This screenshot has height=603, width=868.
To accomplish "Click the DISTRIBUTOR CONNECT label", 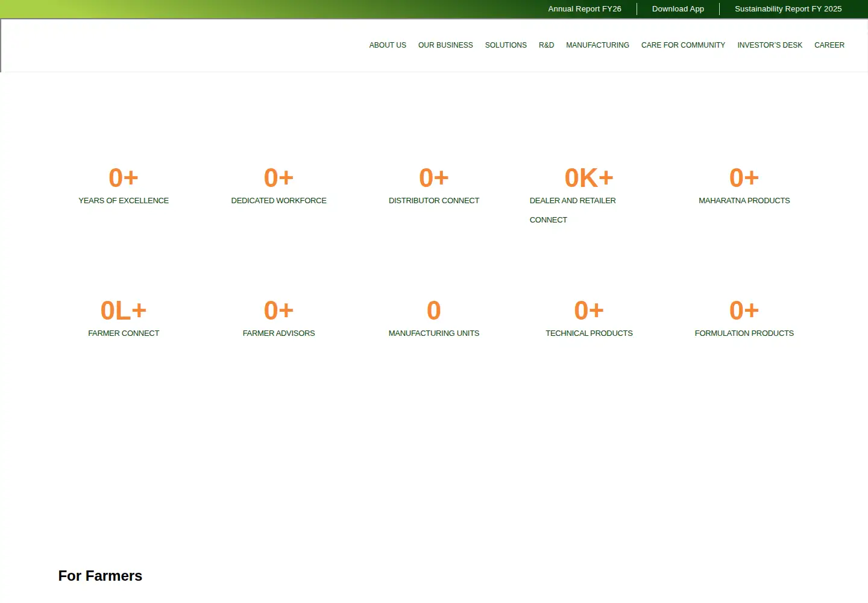I will (434, 201).
